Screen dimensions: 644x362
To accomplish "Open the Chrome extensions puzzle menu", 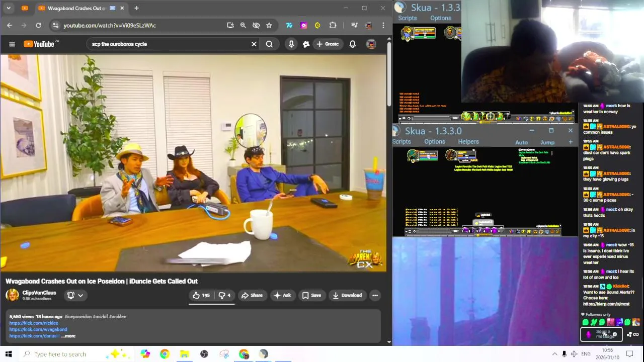I will pyautogui.click(x=333, y=25).
